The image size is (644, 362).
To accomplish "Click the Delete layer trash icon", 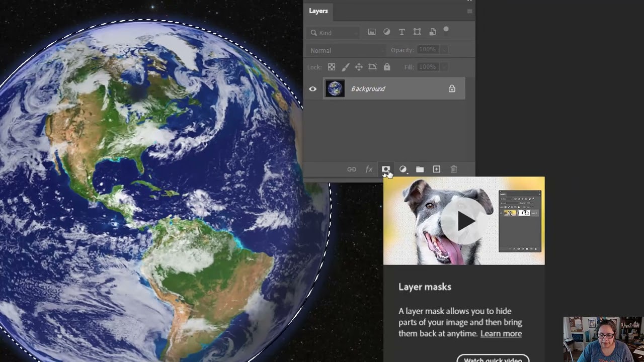I will click(x=454, y=169).
